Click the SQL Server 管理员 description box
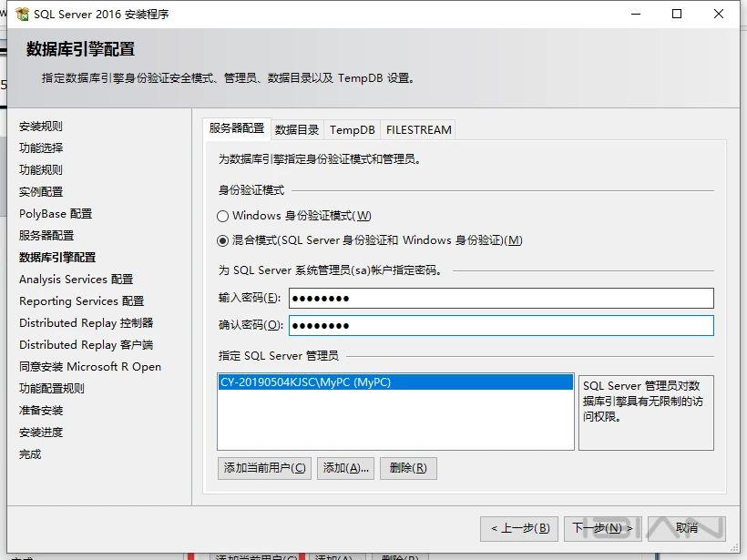Viewport: 747px width, 560px height. coord(646,412)
